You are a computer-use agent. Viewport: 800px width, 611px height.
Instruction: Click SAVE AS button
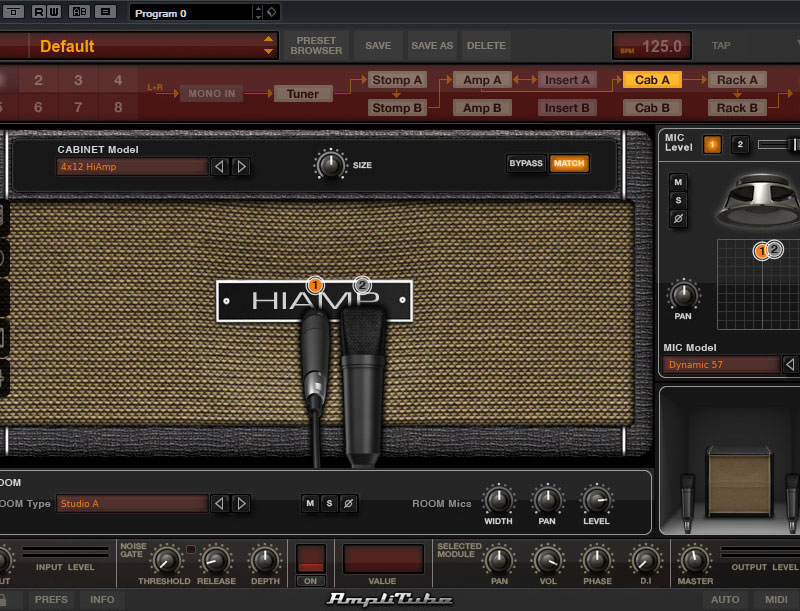432,46
